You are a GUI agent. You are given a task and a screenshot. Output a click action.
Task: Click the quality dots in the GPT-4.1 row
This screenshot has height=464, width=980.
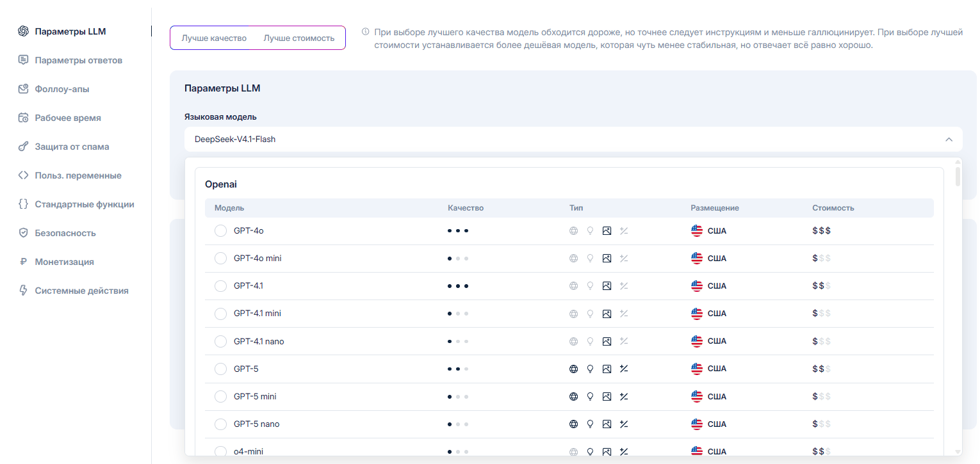(x=458, y=286)
